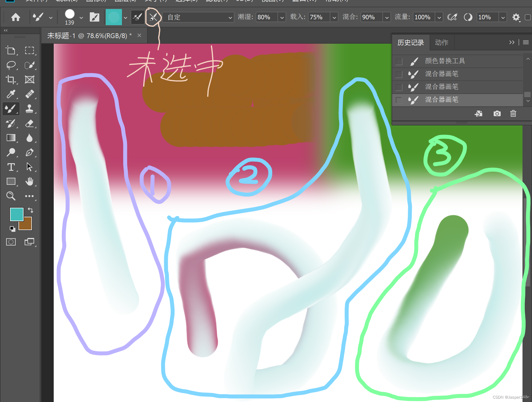Click the brown background color swatch
Viewport: 532px width, 402px height.
click(x=28, y=225)
